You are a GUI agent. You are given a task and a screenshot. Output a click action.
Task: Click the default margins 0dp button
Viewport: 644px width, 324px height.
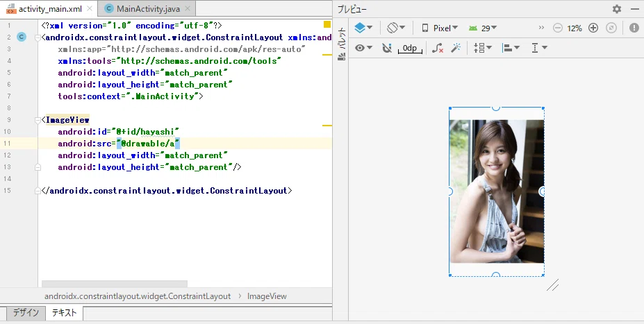click(x=410, y=48)
